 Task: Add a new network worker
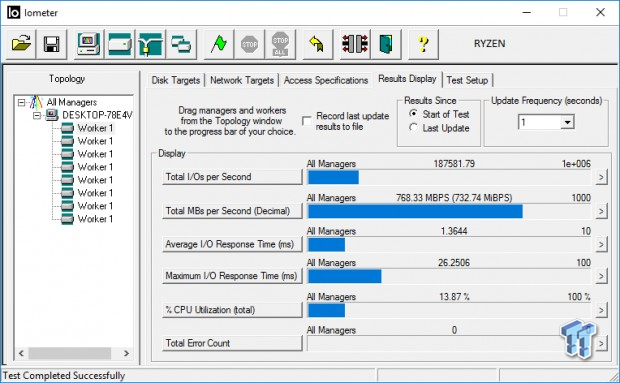click(x=150, y=44)
